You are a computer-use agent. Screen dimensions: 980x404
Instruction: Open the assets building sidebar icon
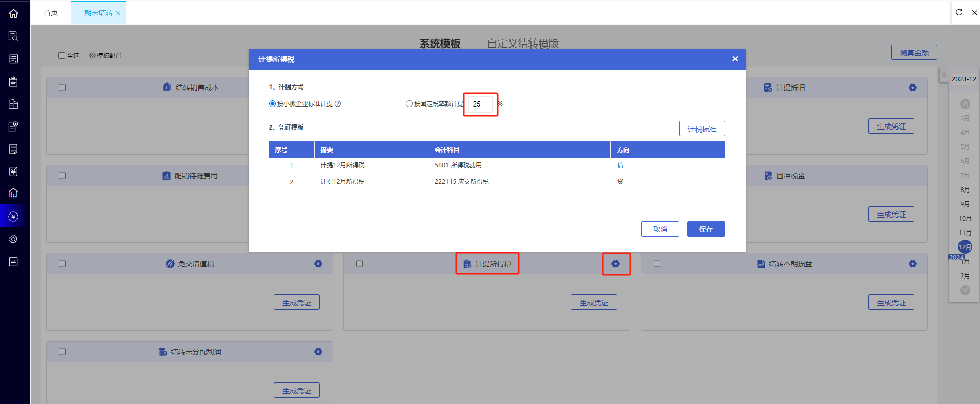14,193
